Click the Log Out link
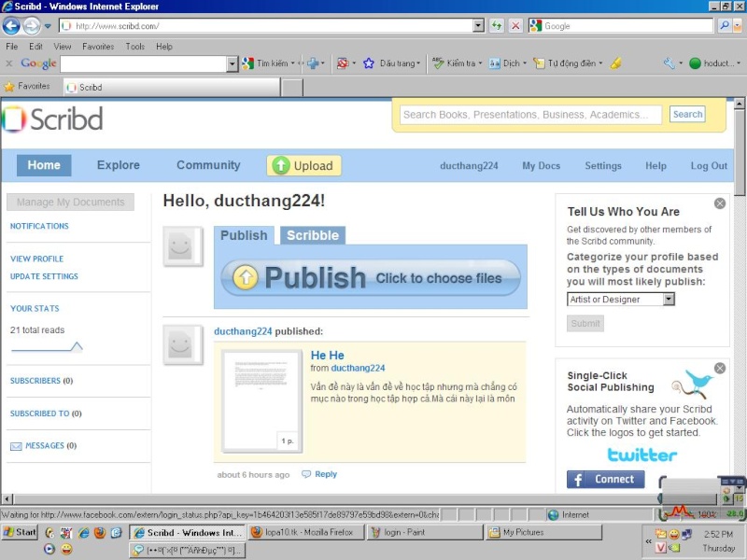This screenshot has height=560, width=747. (709, 166)
